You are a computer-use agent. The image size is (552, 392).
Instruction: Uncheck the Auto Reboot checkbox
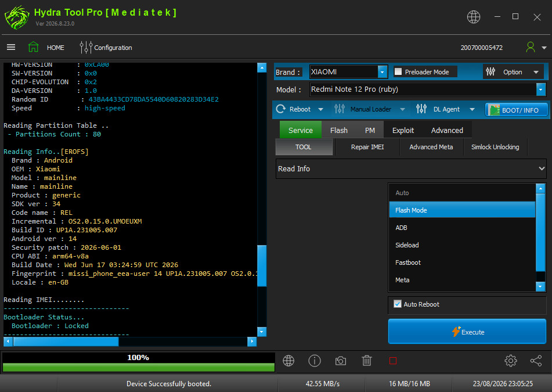pos(398,304)
